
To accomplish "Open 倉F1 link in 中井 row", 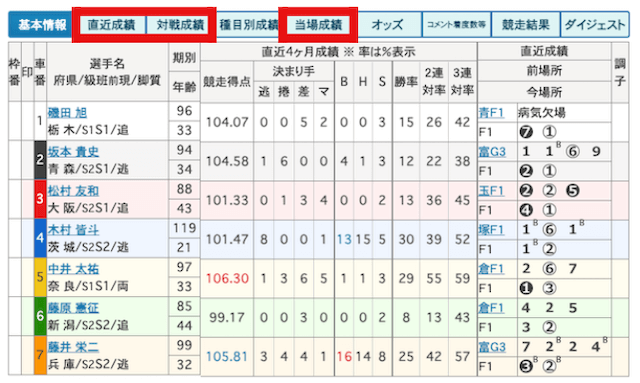I will click(x=491, y=269).
